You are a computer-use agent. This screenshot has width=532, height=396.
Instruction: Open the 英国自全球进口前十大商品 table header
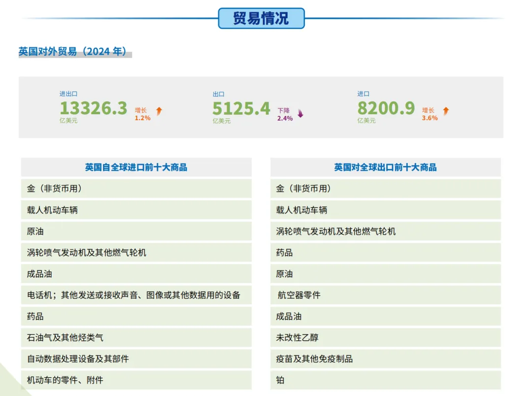[x=136, y=167]
